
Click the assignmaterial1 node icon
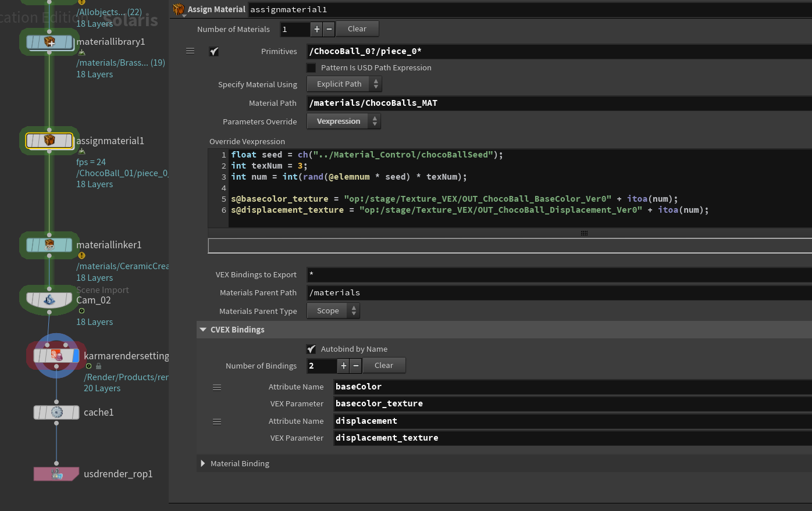[49, 141]
